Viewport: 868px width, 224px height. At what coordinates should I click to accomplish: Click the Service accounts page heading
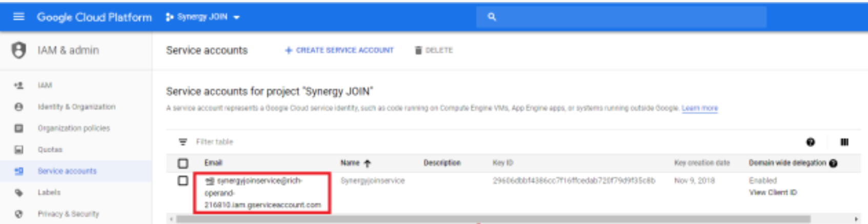(x=207, y=50)
